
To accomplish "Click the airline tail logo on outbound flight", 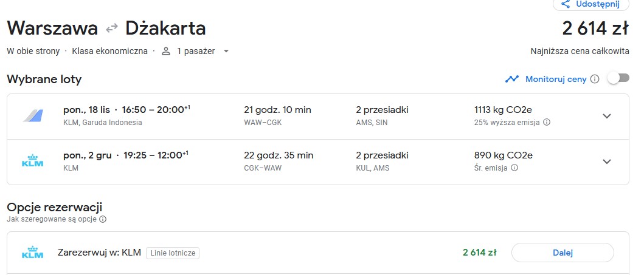I will (x=32, y=115).
